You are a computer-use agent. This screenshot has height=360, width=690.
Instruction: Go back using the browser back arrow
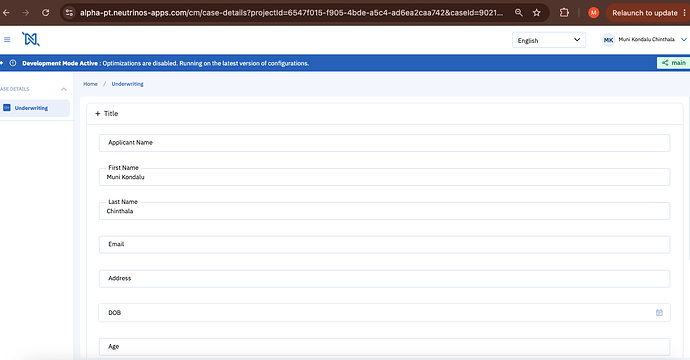tap(6, 13)
